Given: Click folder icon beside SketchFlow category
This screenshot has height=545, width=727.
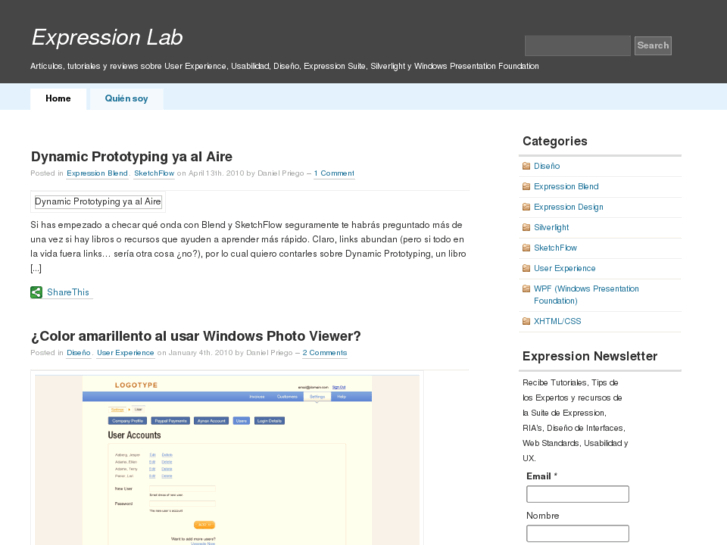Looking at the screenshot, I should point(526,248).
